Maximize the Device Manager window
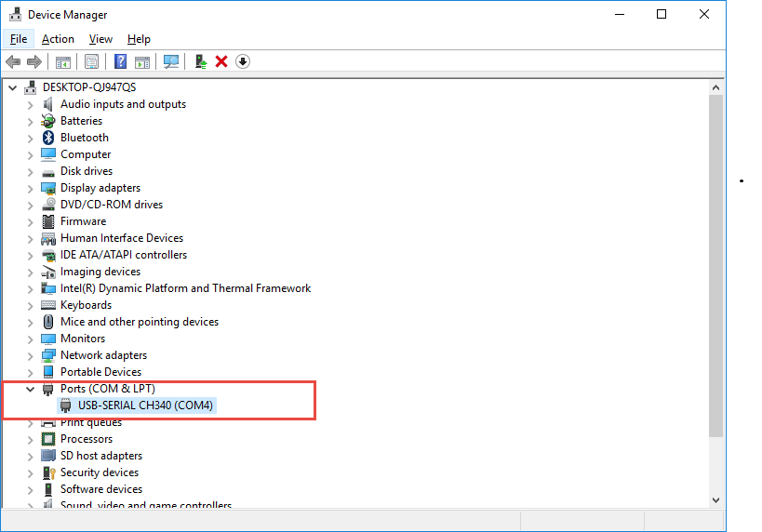 (x=662, y=15)
